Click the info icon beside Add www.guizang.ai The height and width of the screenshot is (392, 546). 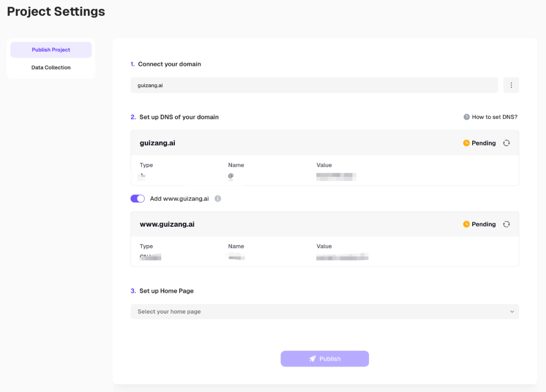(x=217, y=199)
